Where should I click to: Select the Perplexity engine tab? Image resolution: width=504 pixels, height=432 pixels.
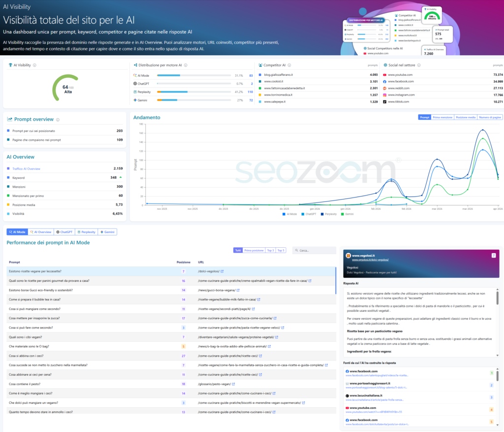86,232
